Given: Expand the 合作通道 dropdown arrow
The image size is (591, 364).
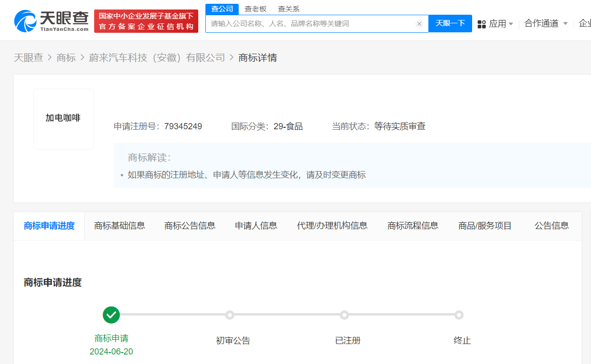Looking at the screenshot, I should (x=565, y=24).
